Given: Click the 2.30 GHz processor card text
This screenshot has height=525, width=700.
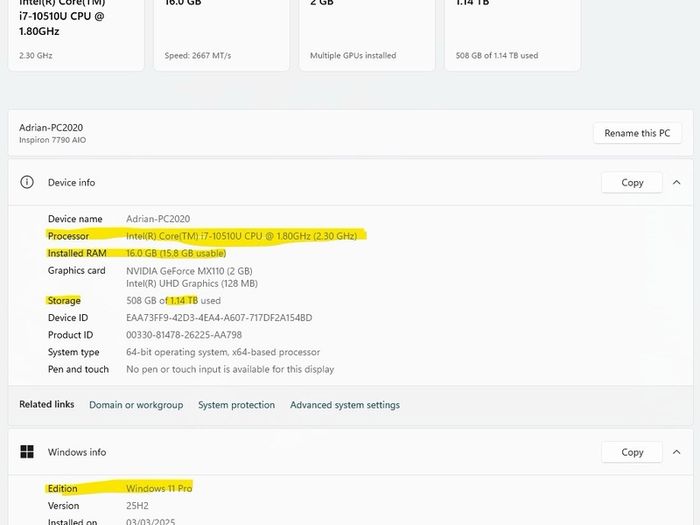Looking at the screenshot, I should pos(36,56).
